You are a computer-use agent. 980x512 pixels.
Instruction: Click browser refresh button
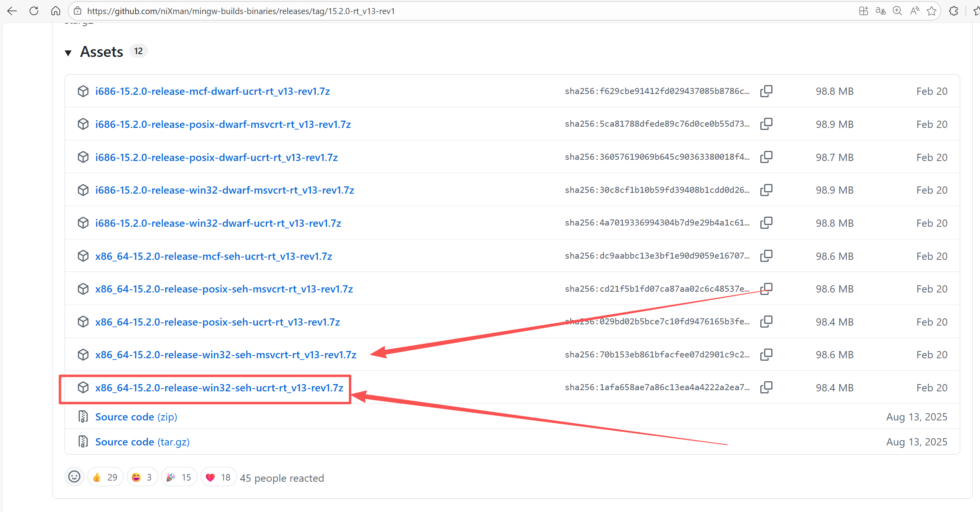tap(34, 11)
